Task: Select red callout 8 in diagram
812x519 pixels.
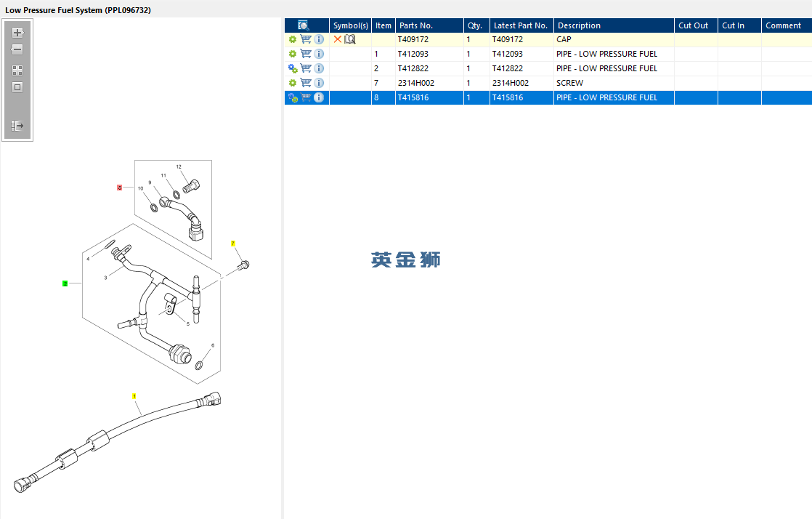Action: pos(120,188)
